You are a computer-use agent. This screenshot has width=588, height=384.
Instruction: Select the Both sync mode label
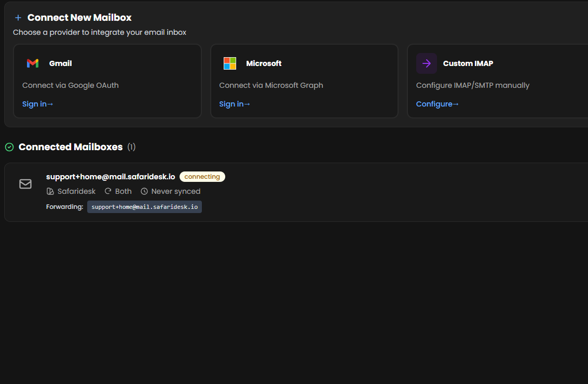pos(122,191)
